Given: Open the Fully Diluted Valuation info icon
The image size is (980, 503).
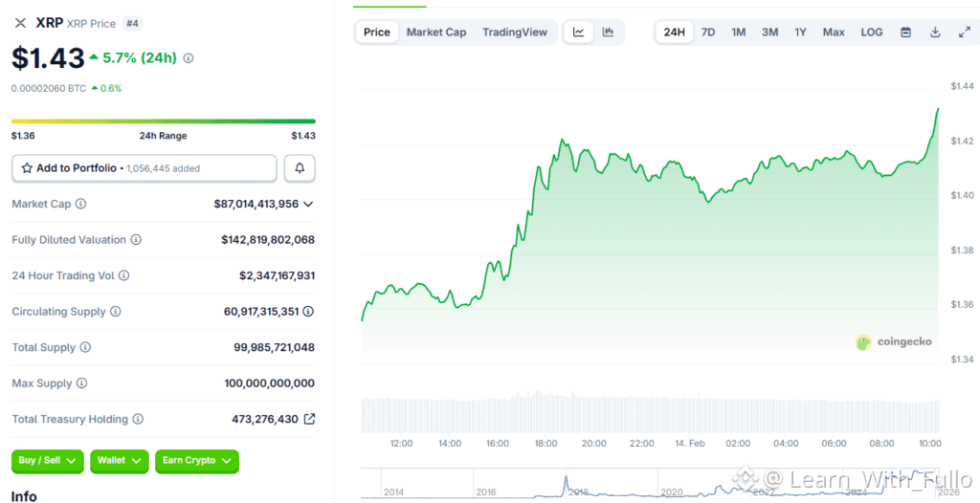Looking at the screenshot, I should coord(136,239).
